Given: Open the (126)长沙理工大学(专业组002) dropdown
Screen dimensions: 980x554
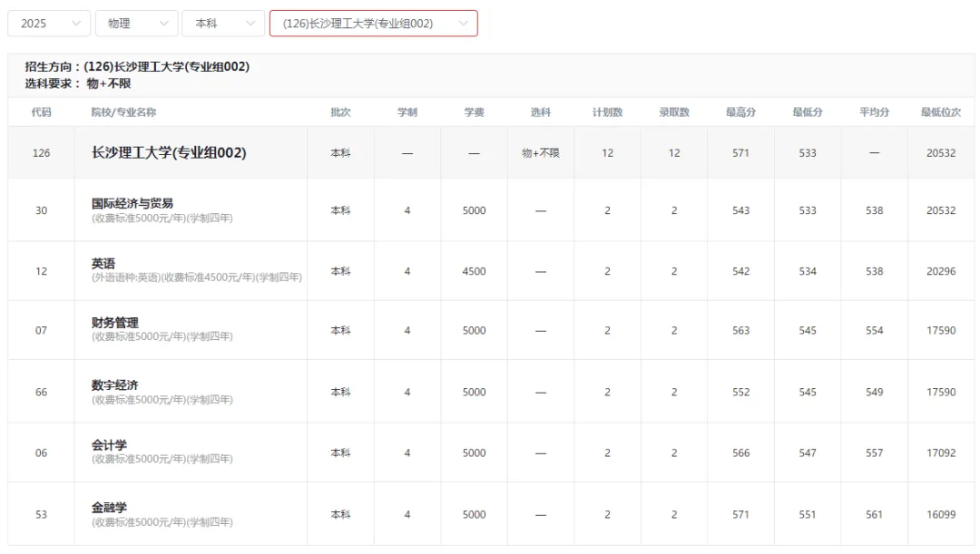Looking at the screenshot, I should (x=374, y=23).
